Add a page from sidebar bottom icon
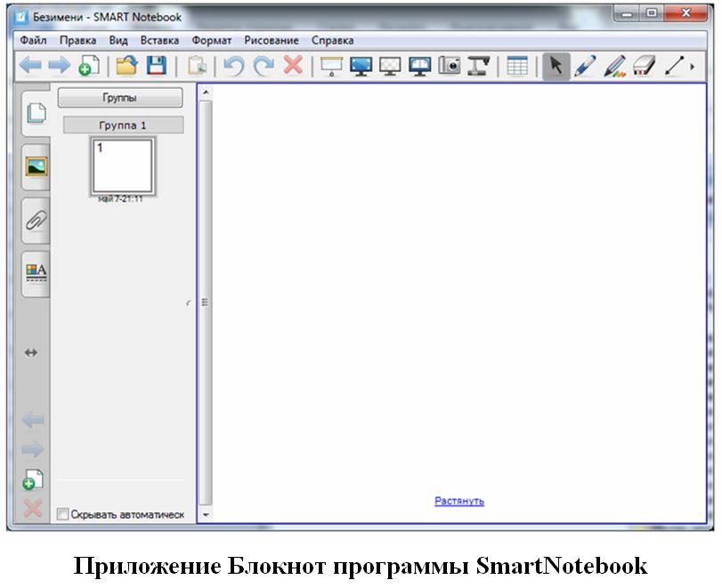 (x=33, y=479)
